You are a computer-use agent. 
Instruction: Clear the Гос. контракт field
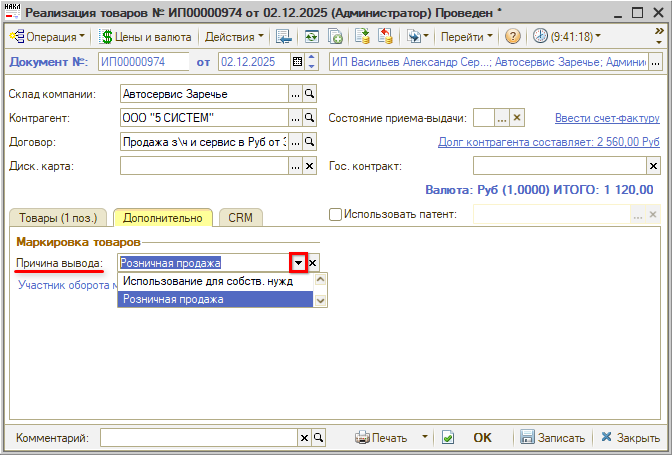653,166
